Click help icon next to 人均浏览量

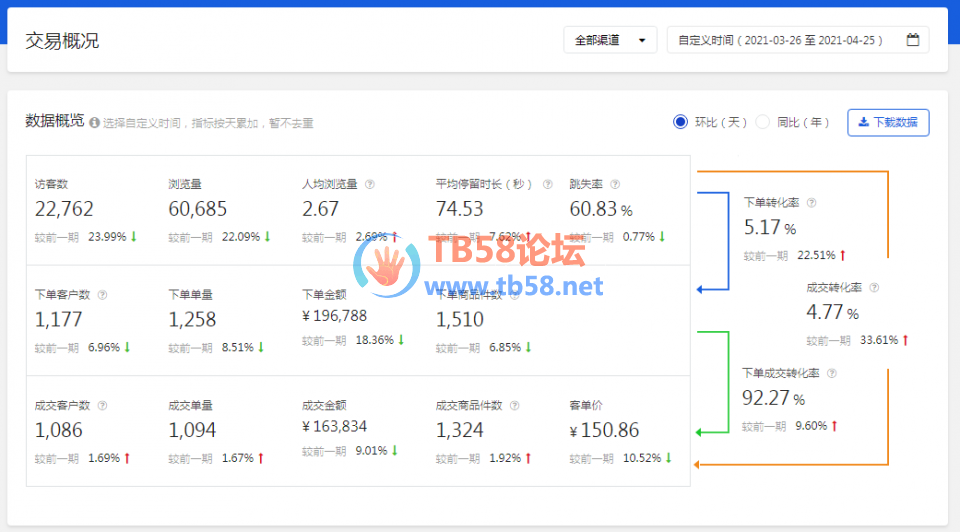pos(370,184)
